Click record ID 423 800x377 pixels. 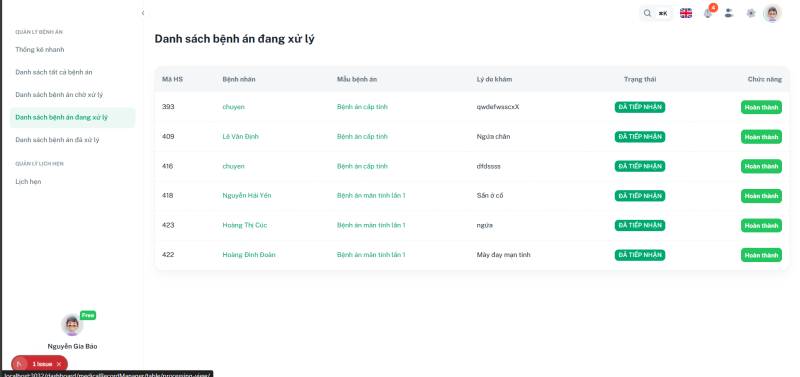[168, 225]
